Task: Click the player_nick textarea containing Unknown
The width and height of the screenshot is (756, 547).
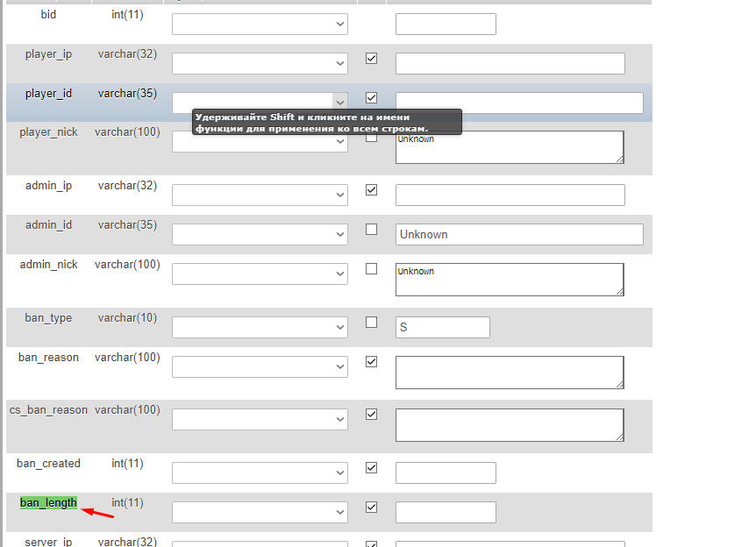Action: tap(510, 147)
